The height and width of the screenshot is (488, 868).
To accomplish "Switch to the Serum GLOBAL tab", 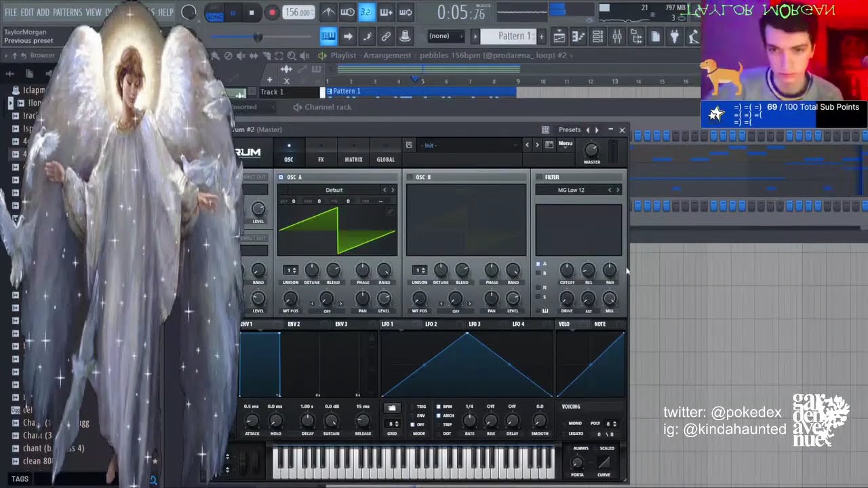I will tap(385, 152).
